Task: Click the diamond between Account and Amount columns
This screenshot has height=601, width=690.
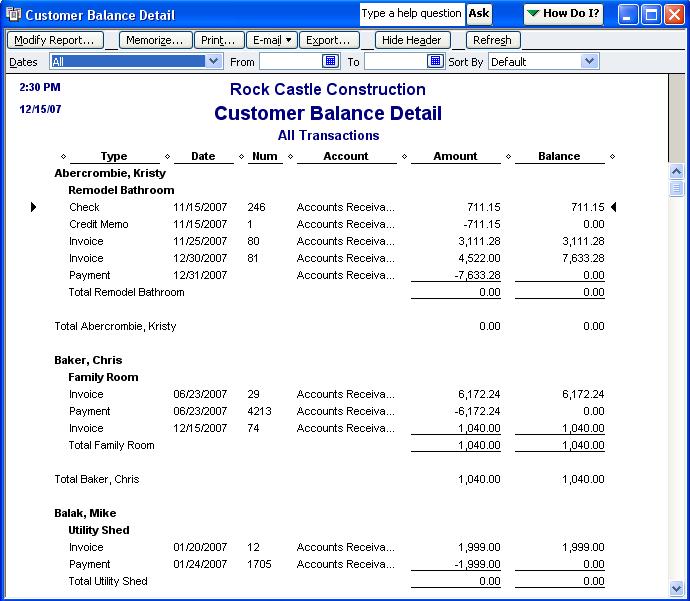Action: (x=404, y=157)
